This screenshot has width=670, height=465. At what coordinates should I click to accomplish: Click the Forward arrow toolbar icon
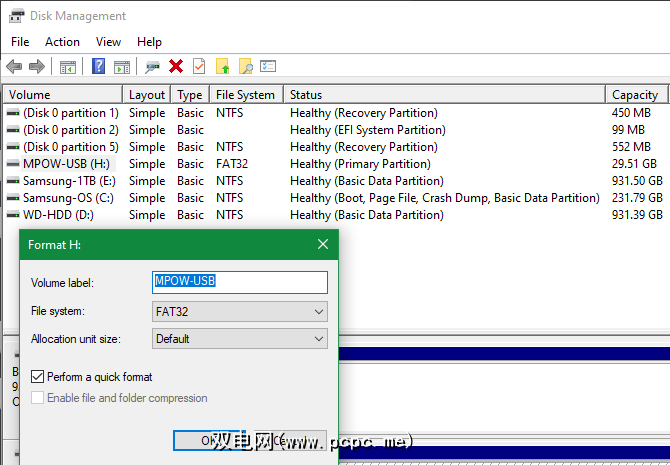pyautogui.click(x=37, y=67)
